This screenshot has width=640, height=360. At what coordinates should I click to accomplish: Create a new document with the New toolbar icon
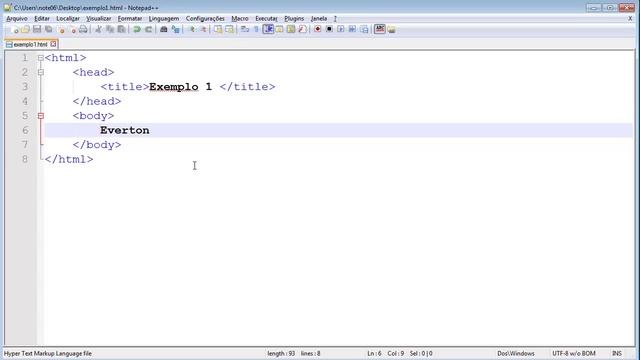click(15, 29)
